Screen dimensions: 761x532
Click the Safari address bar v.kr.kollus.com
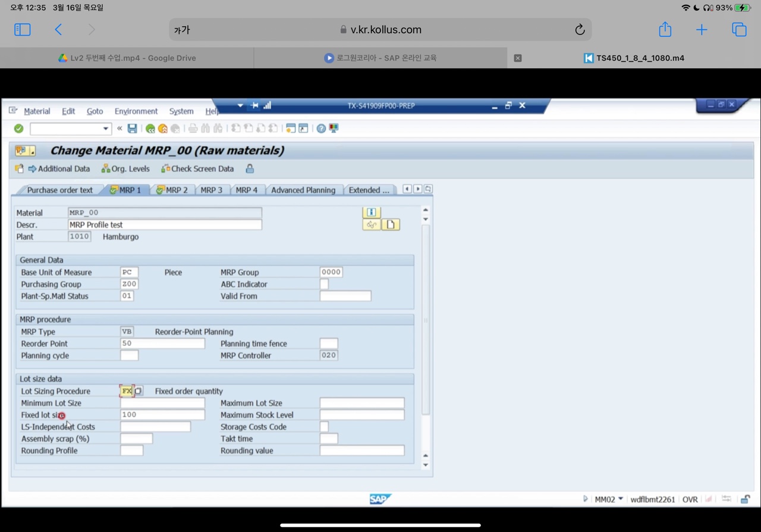tap(380, 30)
